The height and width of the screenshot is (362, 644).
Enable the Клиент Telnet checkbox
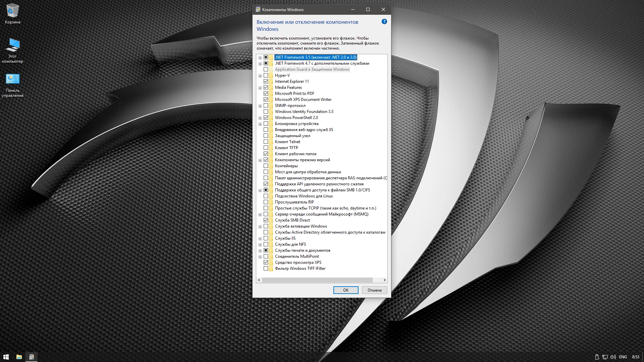[266, 142]
